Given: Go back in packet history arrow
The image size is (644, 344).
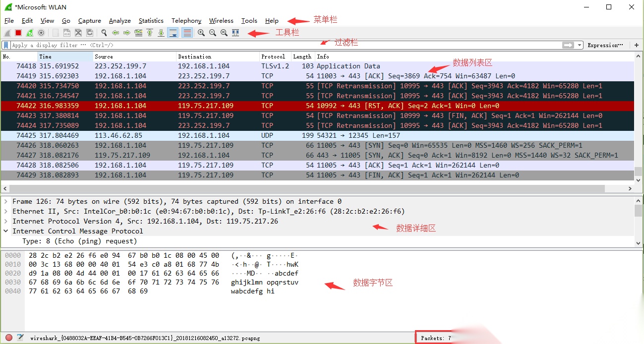Looking at the screenshot, I should (116, 33).
